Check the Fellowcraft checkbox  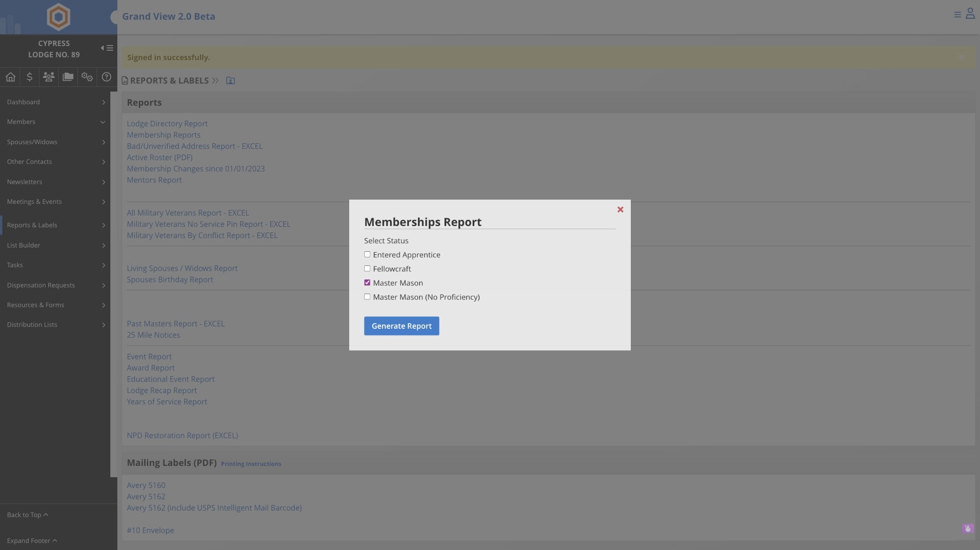tap(367, 269)
